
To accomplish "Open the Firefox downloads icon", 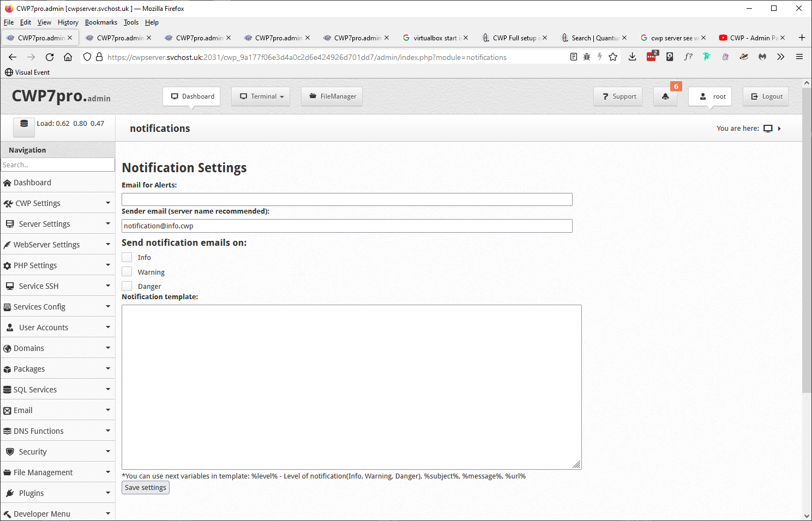I will pyautogui.click(x=633, y=57).
